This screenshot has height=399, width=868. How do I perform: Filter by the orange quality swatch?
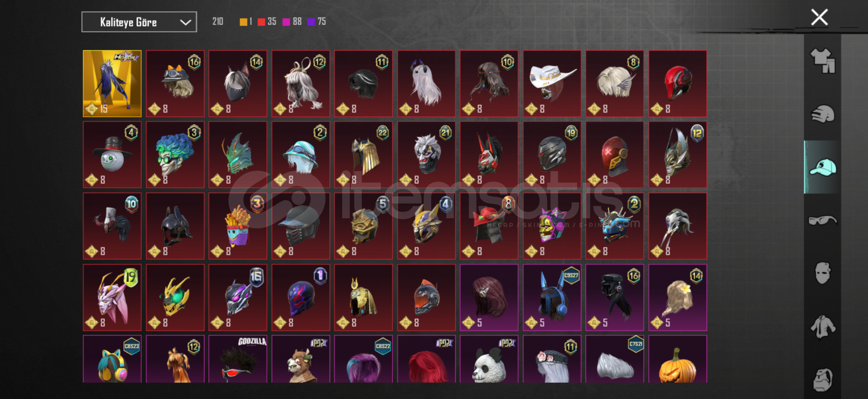(x=243, y=22)
